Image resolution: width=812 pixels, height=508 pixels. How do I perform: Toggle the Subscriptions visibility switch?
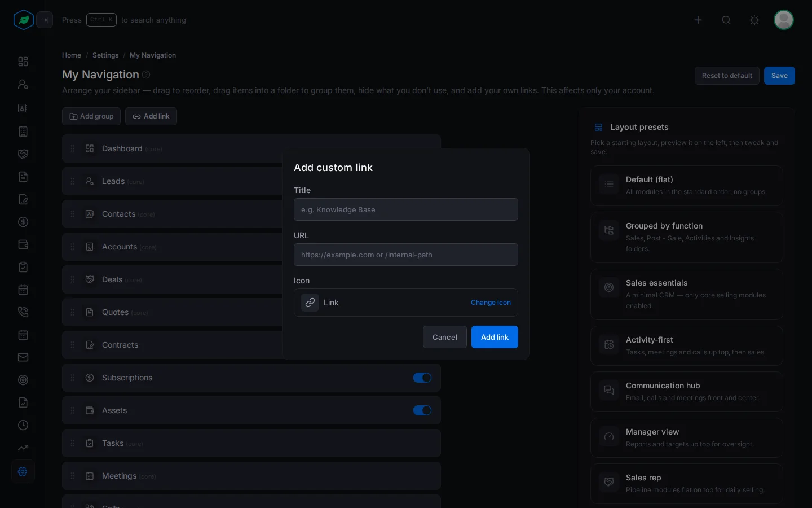422,378
